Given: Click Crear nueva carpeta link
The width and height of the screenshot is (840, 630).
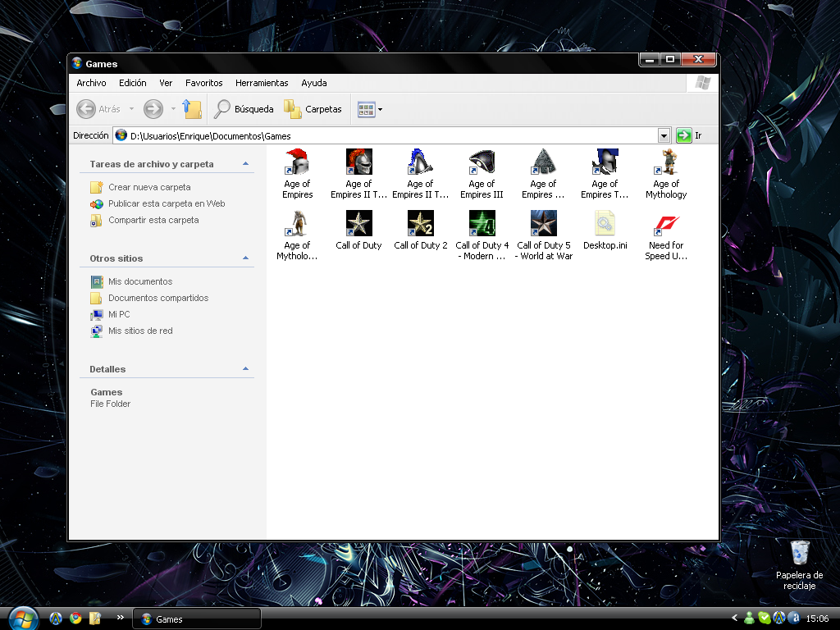Looking at the screenshot, I should point(149,187).
